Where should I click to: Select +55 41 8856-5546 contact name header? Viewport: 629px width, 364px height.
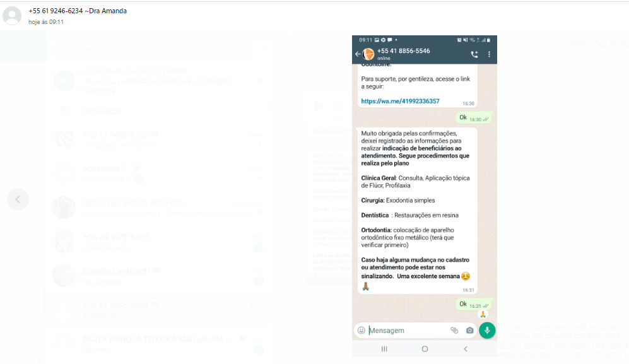click(x=403, y=51)
